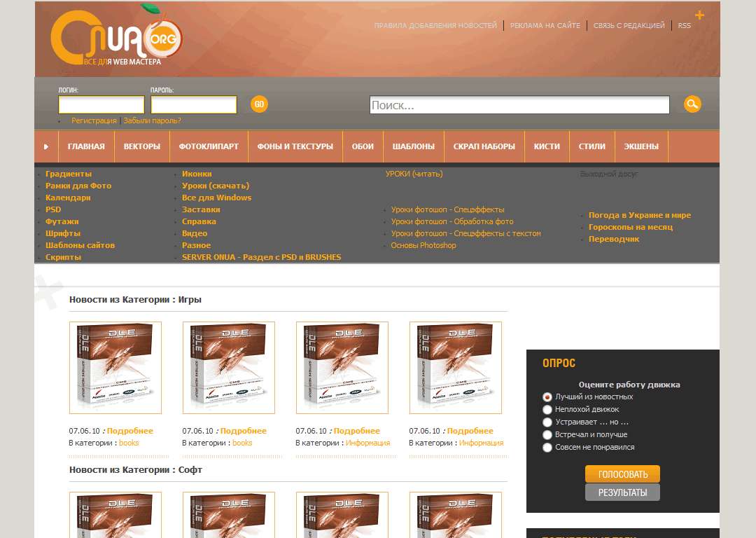
Task: Open the УРОКИ (читать) link
Action: pos(414,174)
